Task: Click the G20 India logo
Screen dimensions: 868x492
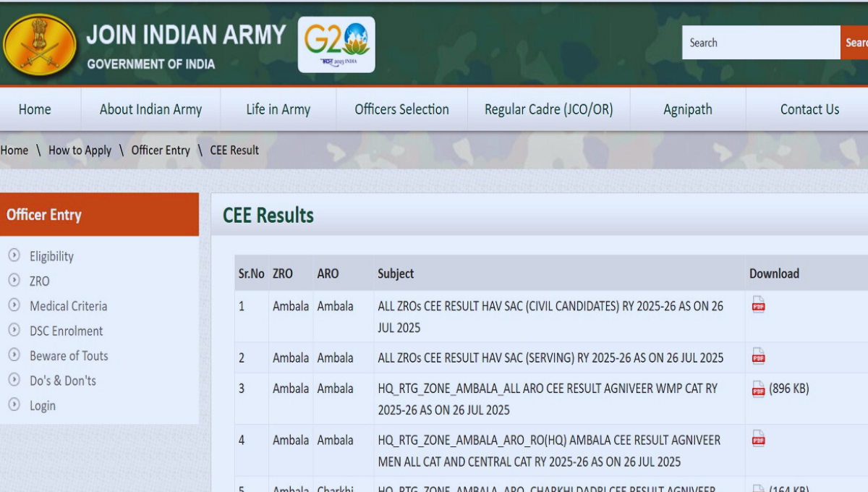Action: [336, 44]
